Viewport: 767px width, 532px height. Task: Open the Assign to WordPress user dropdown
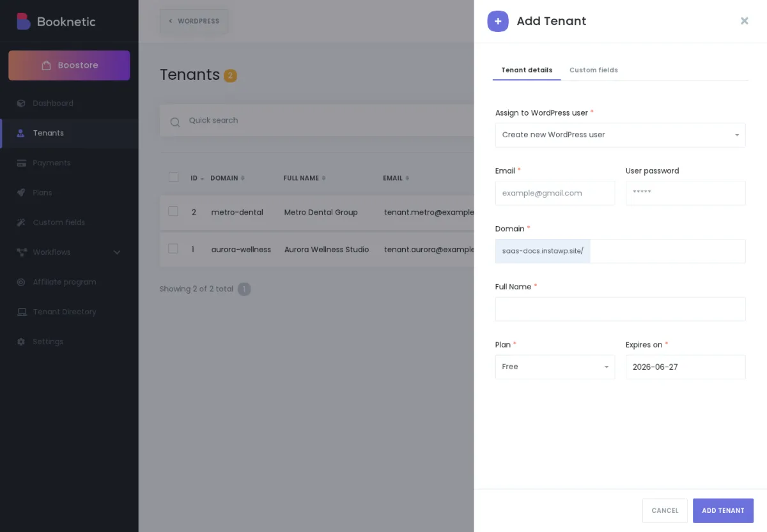pos(620,135)
